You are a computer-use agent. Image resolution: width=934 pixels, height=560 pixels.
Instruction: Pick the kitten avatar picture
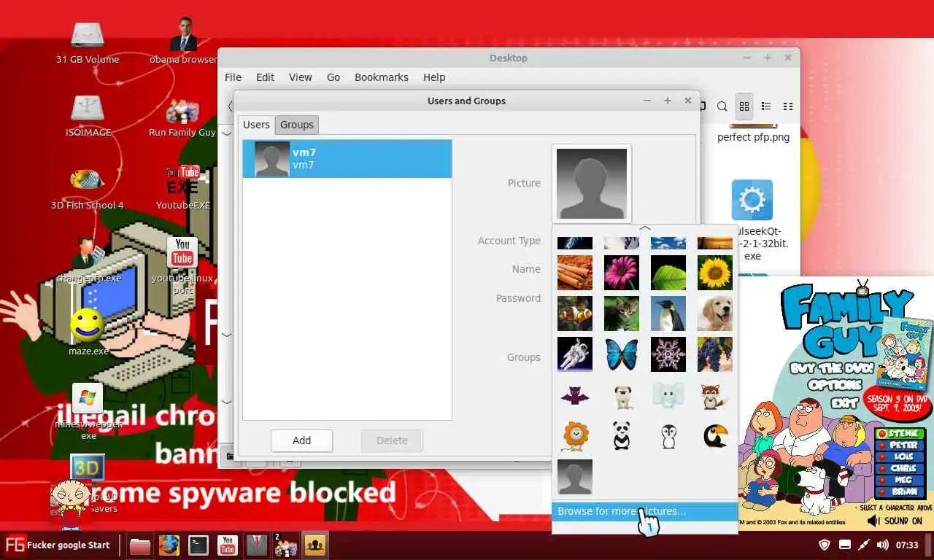click(622, 314)
